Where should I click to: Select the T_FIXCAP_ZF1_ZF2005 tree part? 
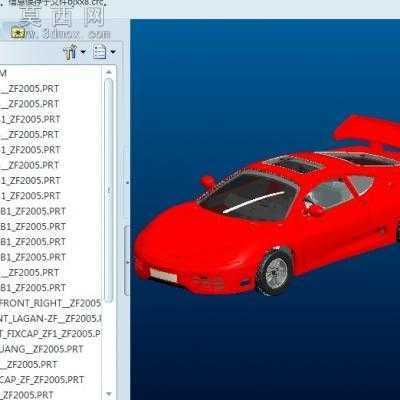click(50, 334)
